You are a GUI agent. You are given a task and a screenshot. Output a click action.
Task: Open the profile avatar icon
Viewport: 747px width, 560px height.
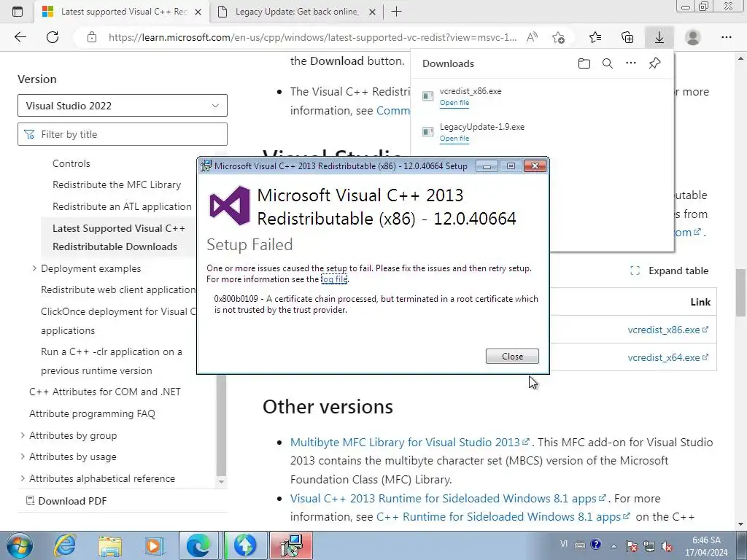click(693, 37)
